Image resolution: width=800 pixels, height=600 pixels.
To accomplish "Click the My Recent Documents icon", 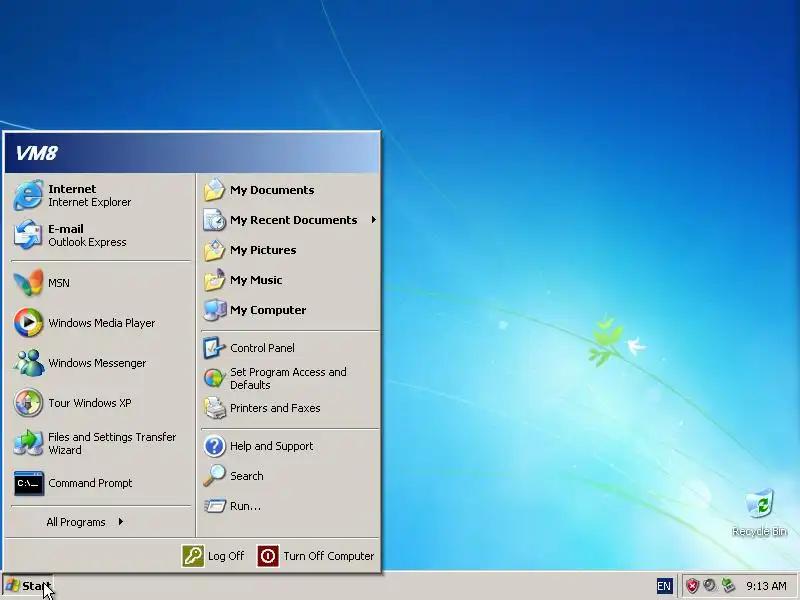I will (214, 220).
